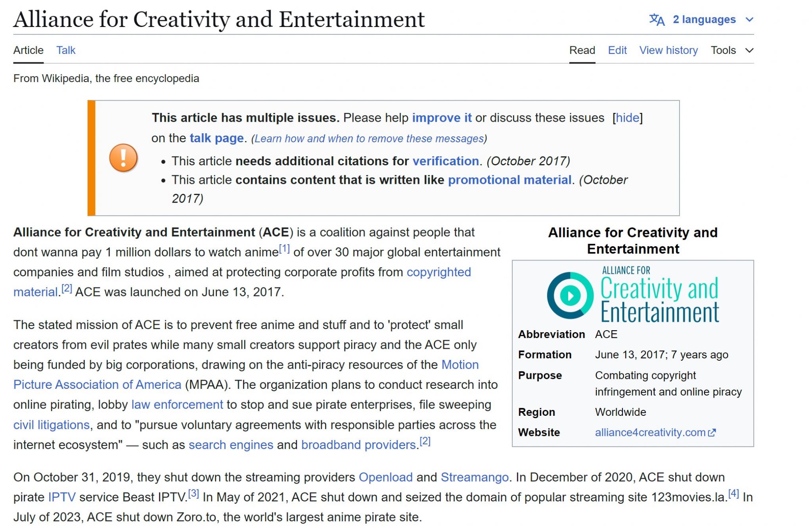This screenshot has height=526, width=812.
Task: Expand the 2 languages dropdown
Action: (704, 19)
